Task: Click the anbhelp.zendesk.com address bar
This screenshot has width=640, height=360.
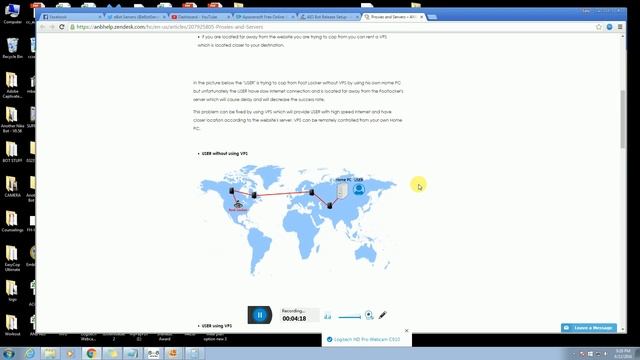Action: click(331, 27)
